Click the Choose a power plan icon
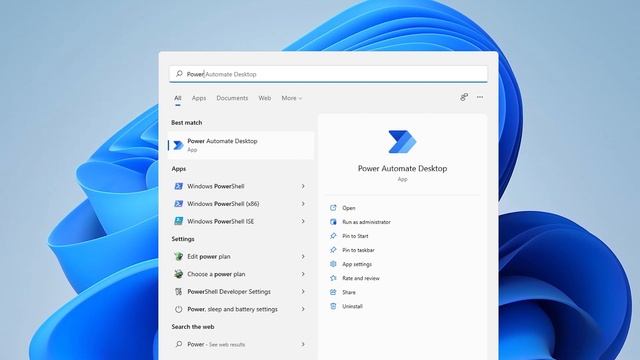 coord(178,274)
